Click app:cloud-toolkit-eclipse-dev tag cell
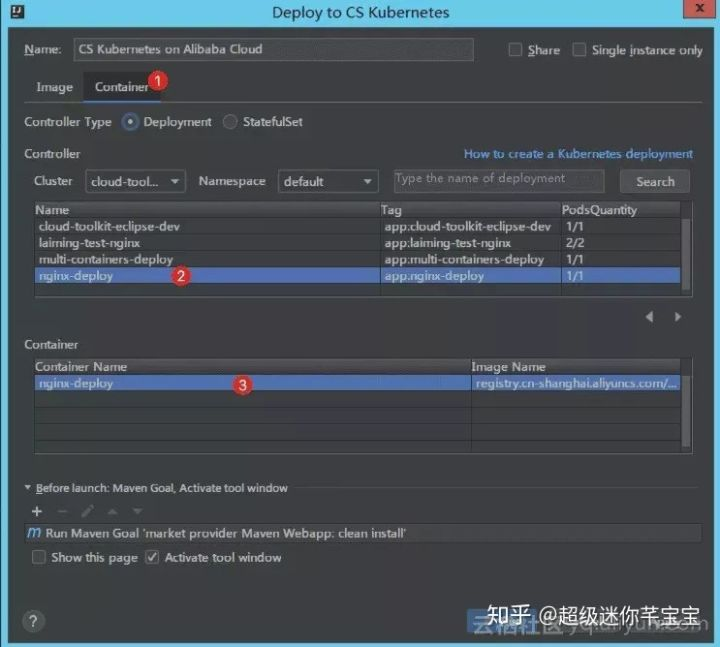 pyautogui.click(x=471, y=226)
